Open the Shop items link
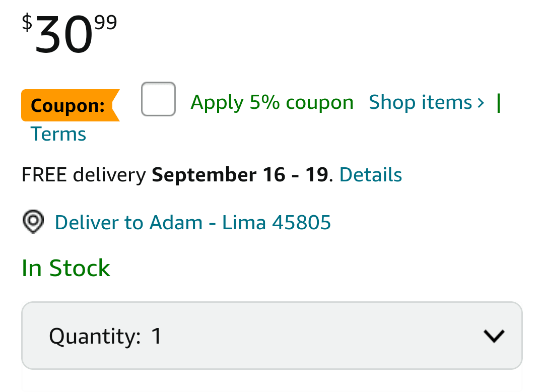Viewport: 544px width, 392px height. 427,103
